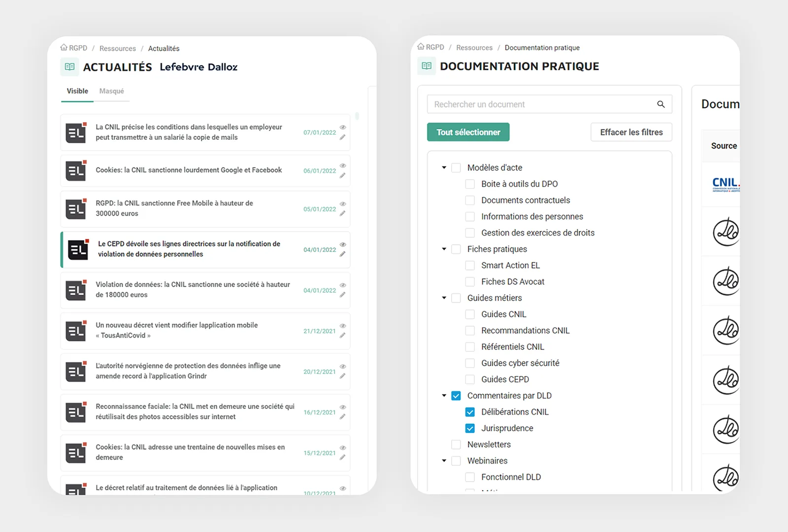Click the Source column header
This screenshot has height=532, width=788.
pyautogui.click(x=723, y=146)
